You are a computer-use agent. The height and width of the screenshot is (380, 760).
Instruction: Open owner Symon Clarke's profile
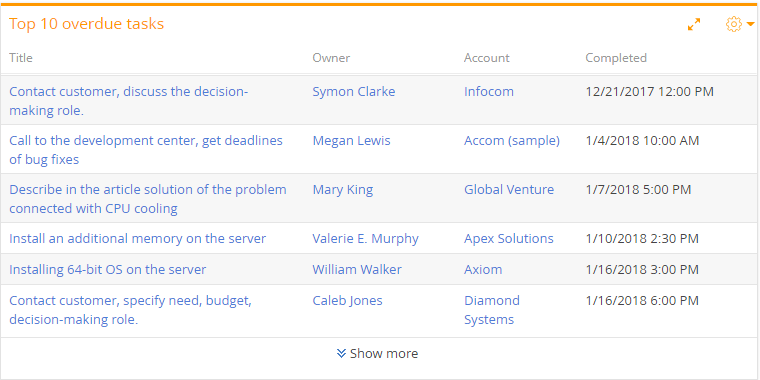(x=354, y=92)
